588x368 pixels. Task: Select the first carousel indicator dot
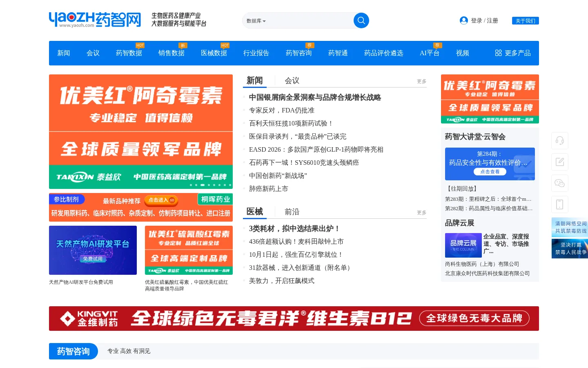(191, 185)
